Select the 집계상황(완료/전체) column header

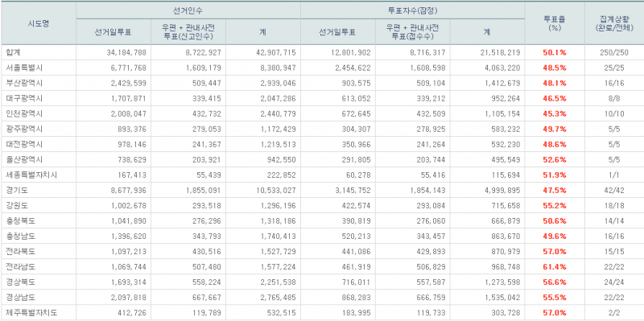click(614, 23)
